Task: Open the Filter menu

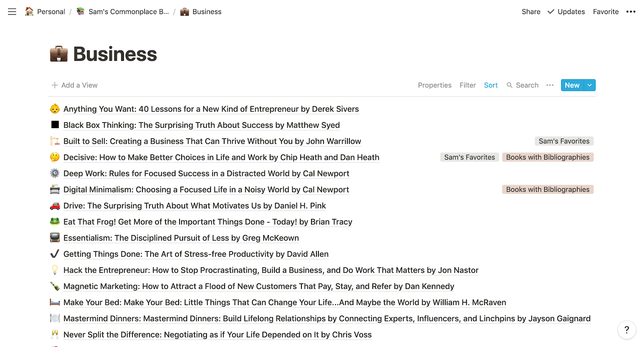Action: click(x=467, y=85)
